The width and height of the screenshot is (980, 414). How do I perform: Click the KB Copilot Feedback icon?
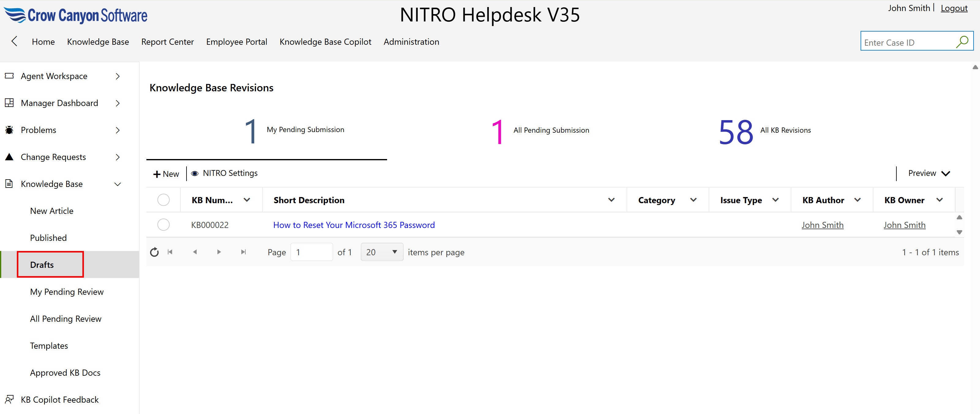[9, 400]
